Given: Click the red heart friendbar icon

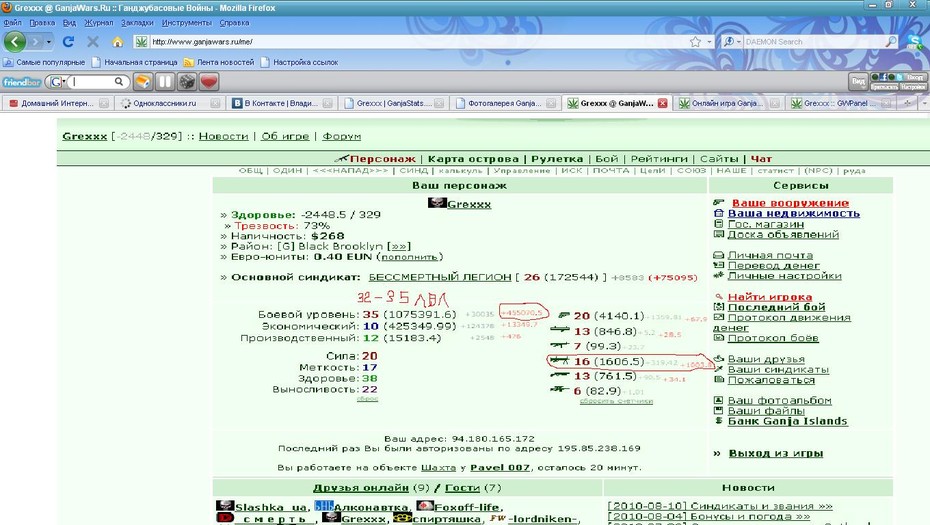Looking at the screenshot, I should pos(209,81).
